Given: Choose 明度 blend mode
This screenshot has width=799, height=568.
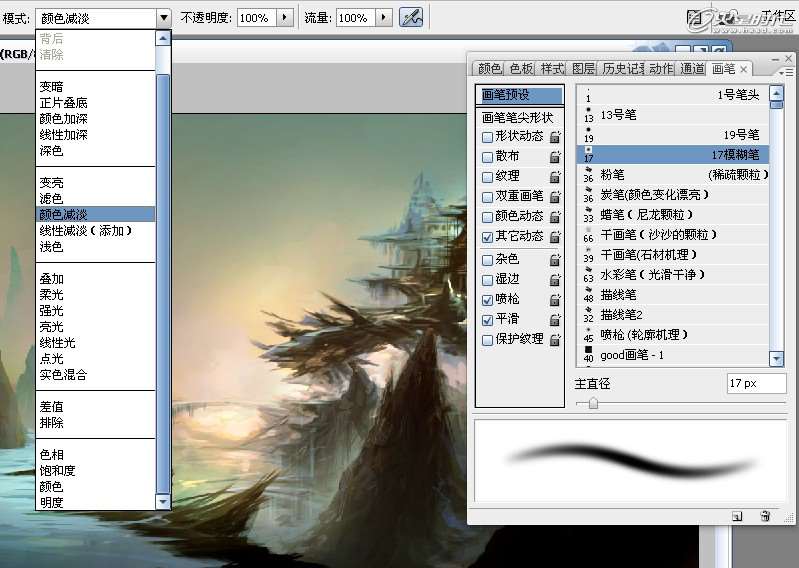Looking at the screenshot, I should pyautogui.click(x=95, y=502).
